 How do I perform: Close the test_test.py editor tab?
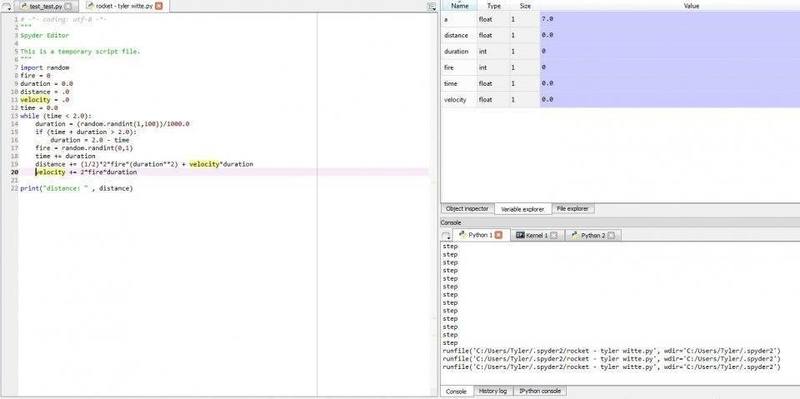point(68,6)
